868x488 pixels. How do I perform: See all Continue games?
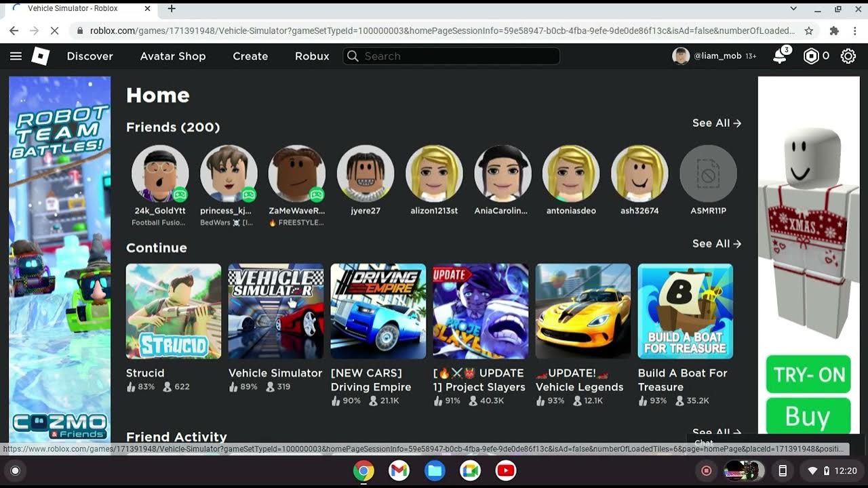[x=717, y=244]
